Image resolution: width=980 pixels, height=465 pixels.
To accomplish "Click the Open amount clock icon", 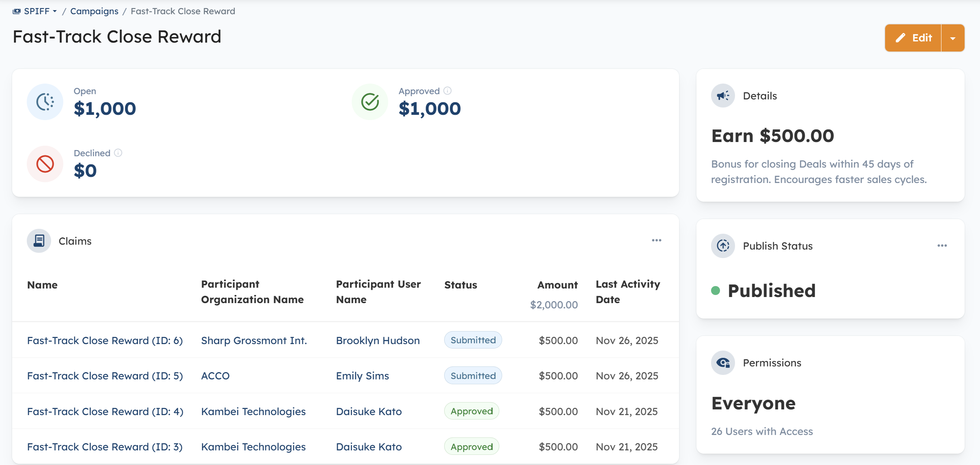I will 45,102.
